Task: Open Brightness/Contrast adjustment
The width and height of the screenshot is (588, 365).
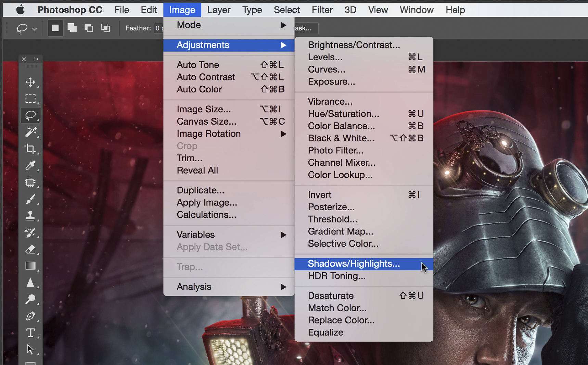Action: point(364,45)
